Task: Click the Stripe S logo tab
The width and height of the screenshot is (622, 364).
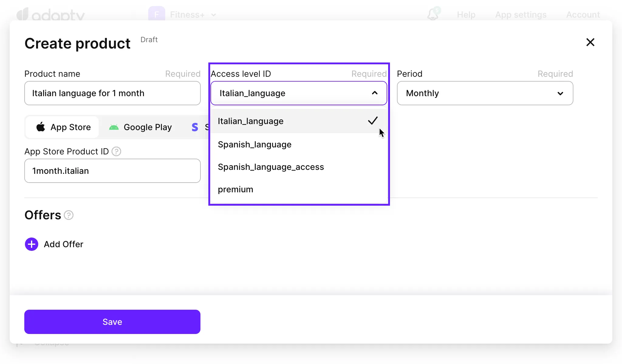Action: point(195,127)
